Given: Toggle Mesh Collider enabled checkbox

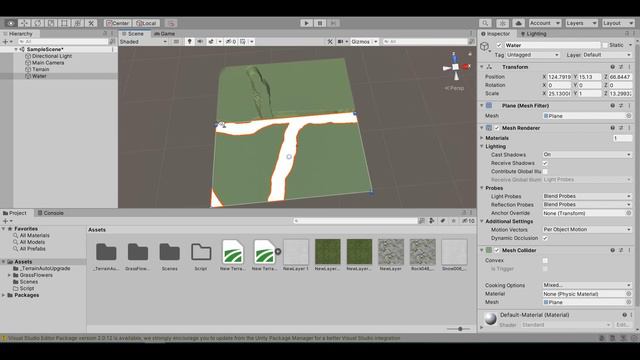Looking at the screenshot, I should [x=497, y=250].
